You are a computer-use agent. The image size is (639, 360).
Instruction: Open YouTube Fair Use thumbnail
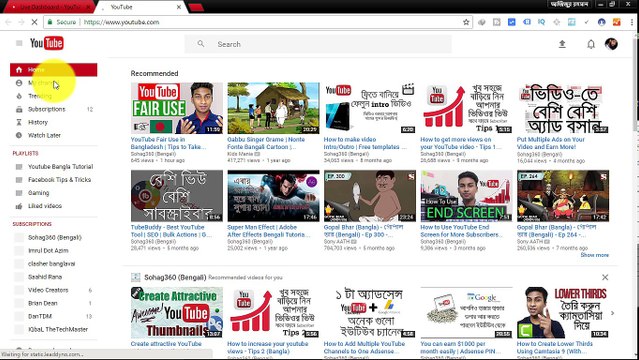177,108
